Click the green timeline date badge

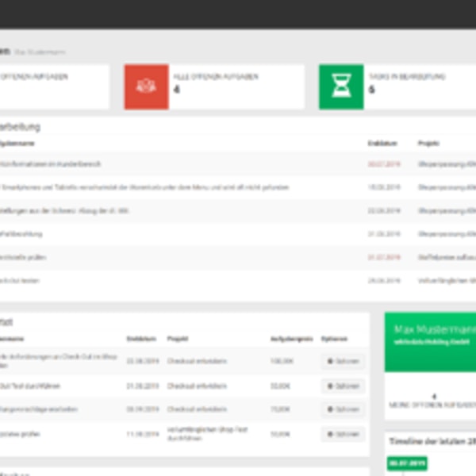(x=407, y=463)
